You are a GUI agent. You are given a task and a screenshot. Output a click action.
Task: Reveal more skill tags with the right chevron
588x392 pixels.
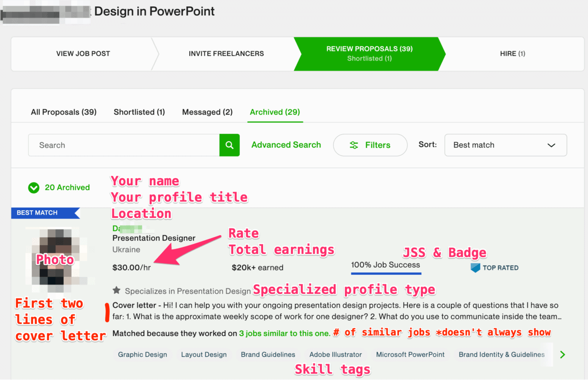(x=562, y=354)
